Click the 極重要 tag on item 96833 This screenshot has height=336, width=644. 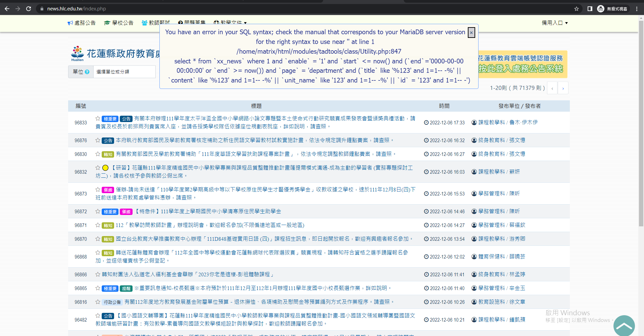tap(110, 119)
